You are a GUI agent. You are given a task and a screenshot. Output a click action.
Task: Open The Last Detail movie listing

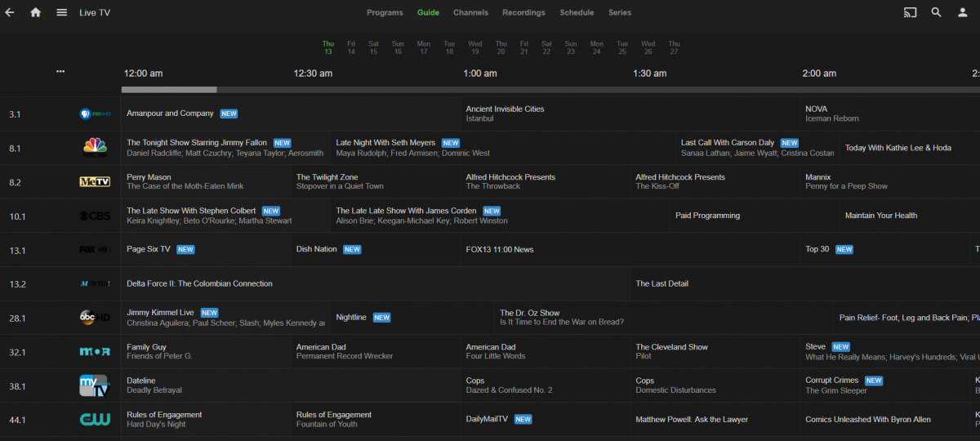(x=805, y=283)
